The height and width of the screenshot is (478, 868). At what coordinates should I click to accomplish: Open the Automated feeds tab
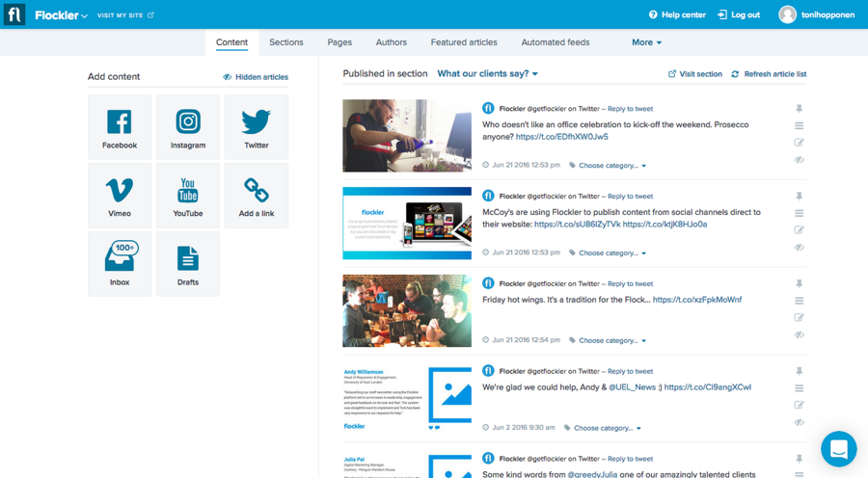coord(556,42)
